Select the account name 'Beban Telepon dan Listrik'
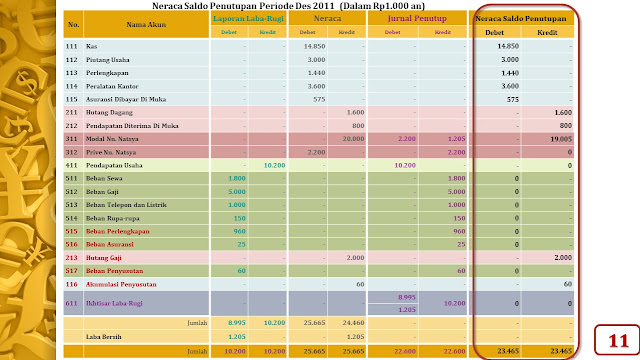The image size is (640, 360). (127, 205)
